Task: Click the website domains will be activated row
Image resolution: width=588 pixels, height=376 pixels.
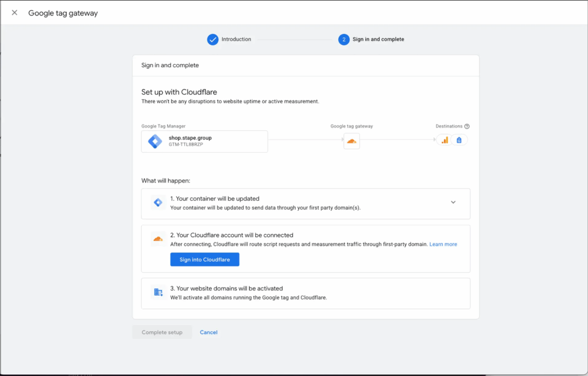Action: point(305,293)
